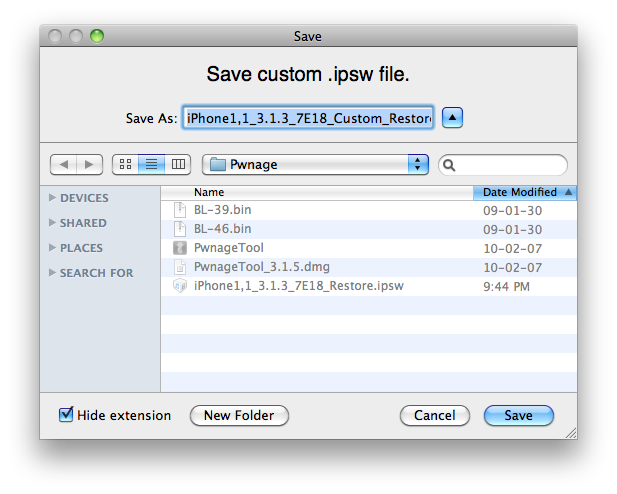The image size is (617, 494).
Task: Switch to column view mode
Action: click(178, 164)
